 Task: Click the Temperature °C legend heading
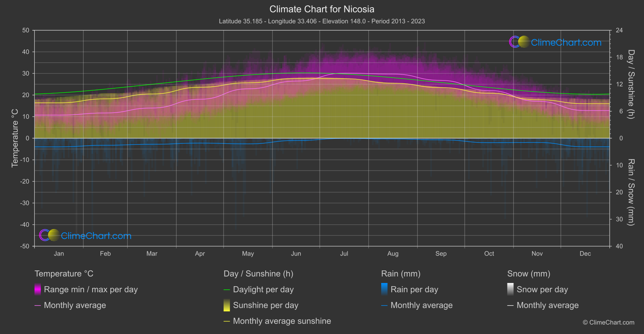(64, 274)
